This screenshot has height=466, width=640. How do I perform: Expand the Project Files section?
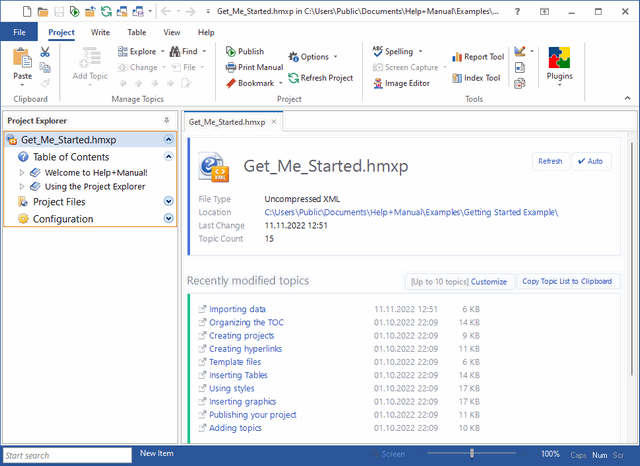tap(168, 201)
